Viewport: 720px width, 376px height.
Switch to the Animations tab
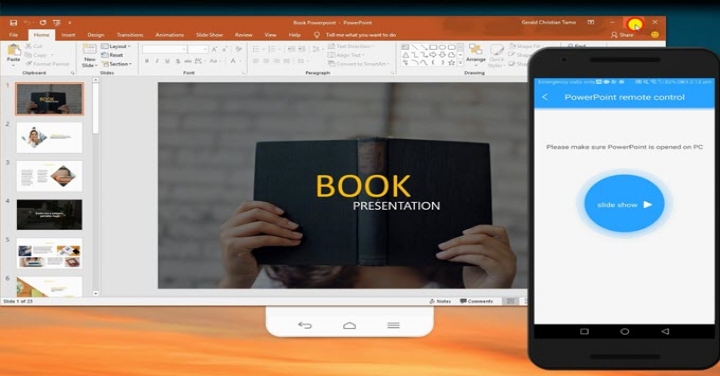pyautogui.click(x=169, y=35)
